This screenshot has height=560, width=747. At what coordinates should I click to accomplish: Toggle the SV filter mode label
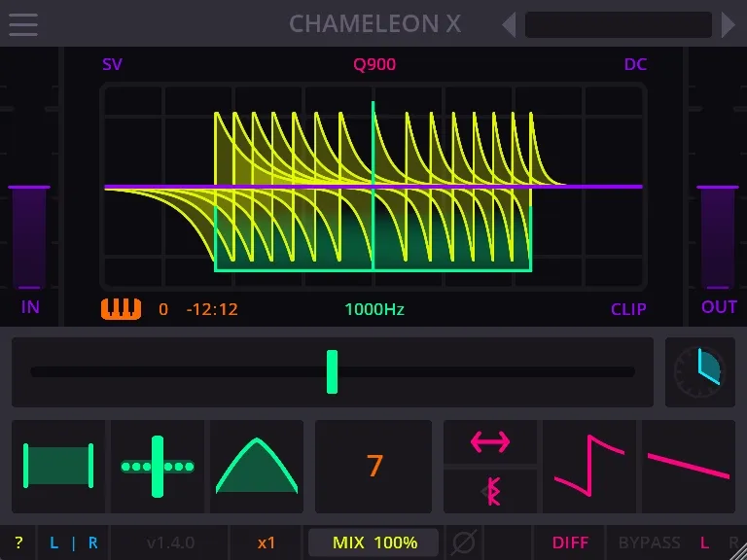click(x=113, y=64)
